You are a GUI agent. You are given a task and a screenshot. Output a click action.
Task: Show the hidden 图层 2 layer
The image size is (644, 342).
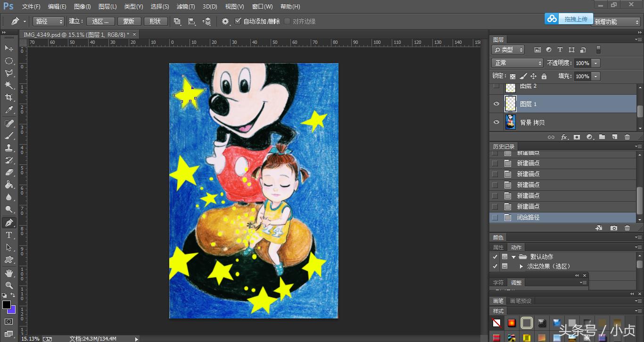coord(496,86)
